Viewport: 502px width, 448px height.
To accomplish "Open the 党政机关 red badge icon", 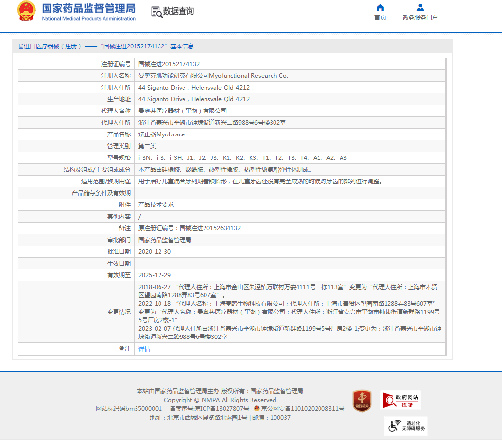I will coord(362,401).
